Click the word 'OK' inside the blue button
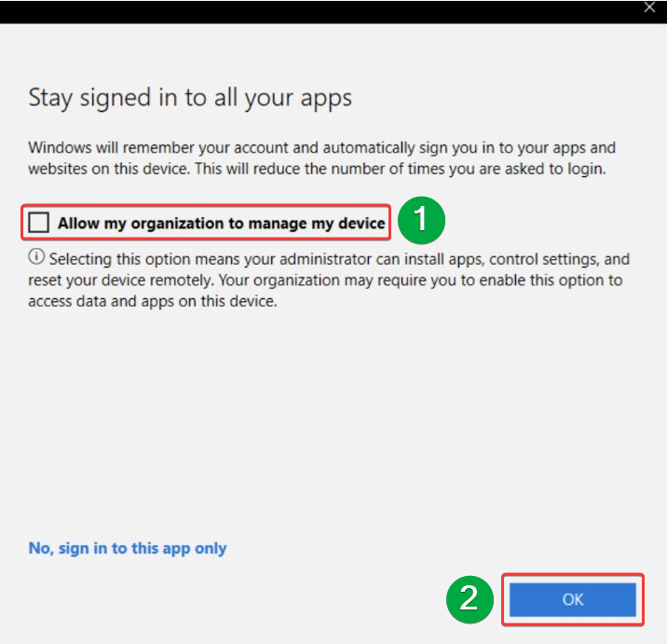 point(573,599)
